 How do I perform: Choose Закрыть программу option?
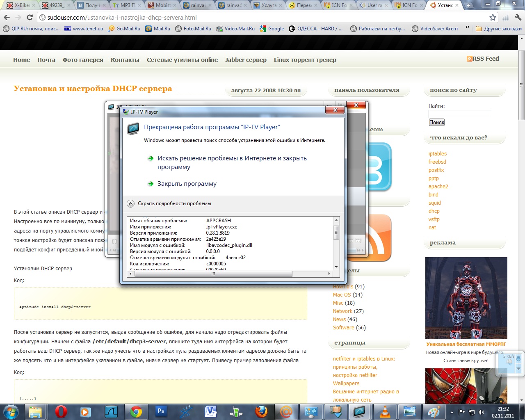187,184
